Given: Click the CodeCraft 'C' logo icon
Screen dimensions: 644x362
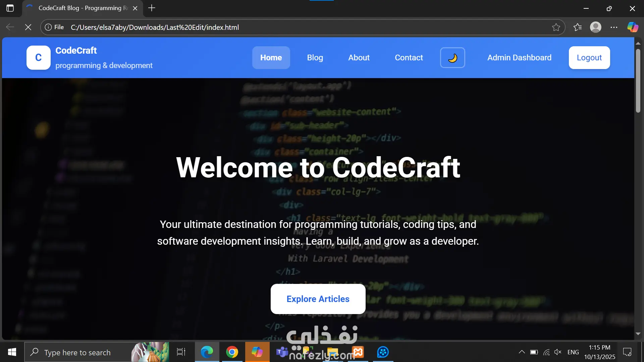Looking at the screenshot, I should [x=39, y=58].
